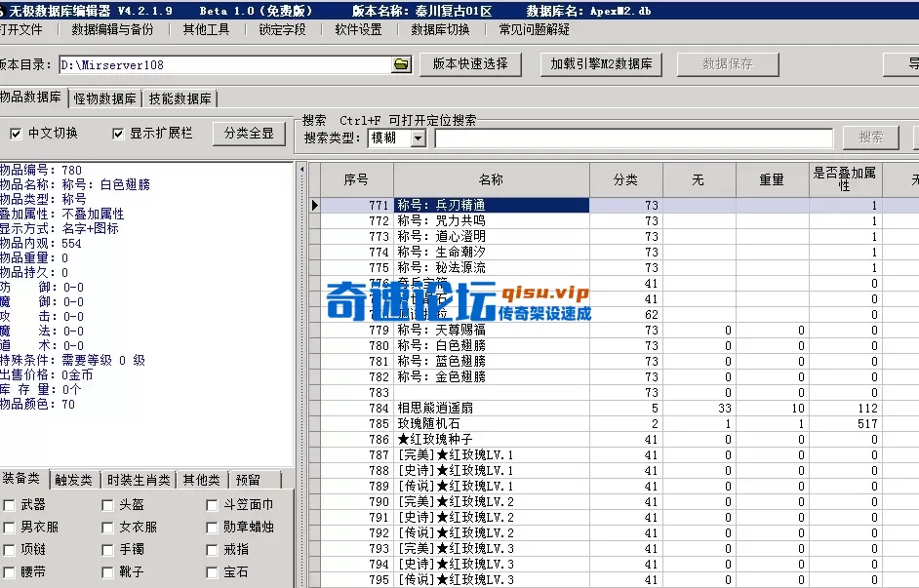Select the 其他类 category tab

(x=202, y=480)
